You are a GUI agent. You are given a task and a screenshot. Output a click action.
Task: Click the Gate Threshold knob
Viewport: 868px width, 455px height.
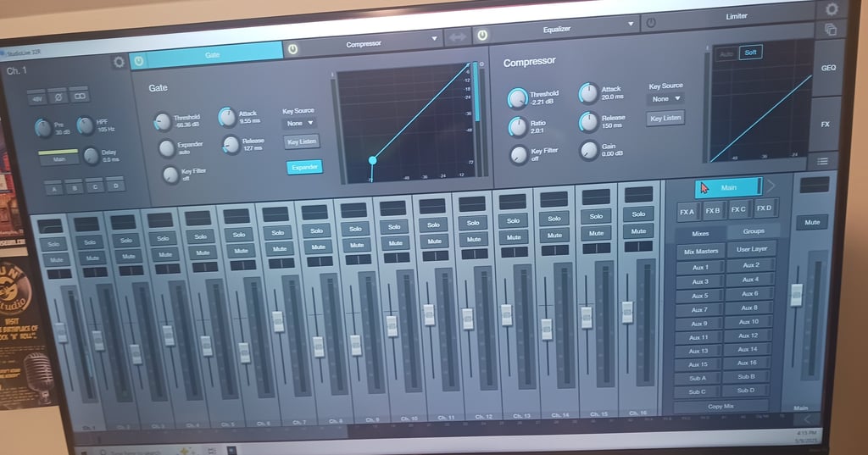pos(162,122)
